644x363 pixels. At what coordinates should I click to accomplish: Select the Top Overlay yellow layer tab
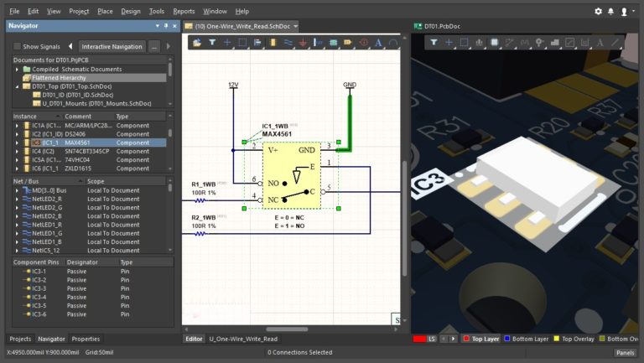pyautogui.click(x=574, y=339)
